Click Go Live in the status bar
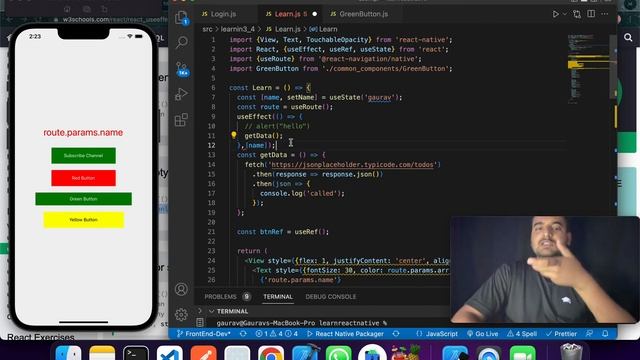The image size is (640, 360). [x=482, y=333]
